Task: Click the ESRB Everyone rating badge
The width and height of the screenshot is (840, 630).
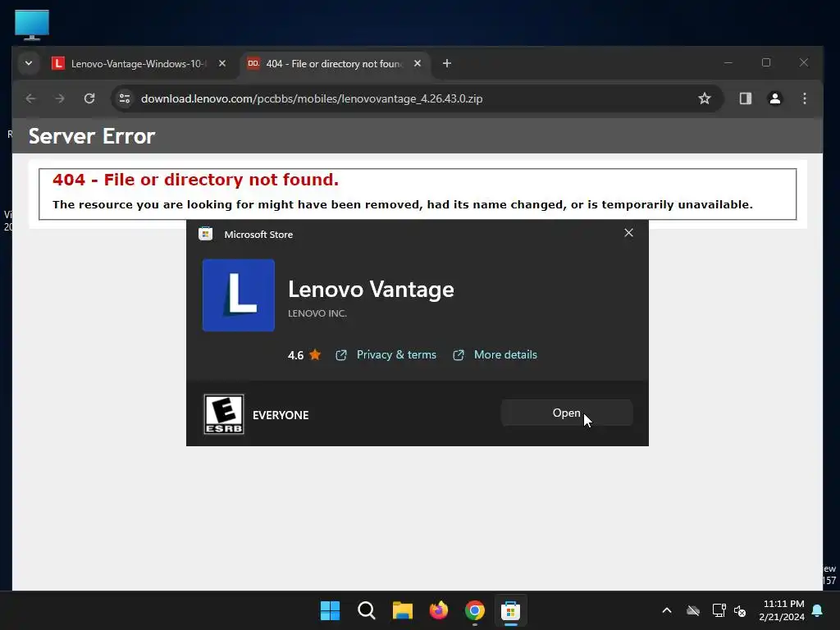Action: pos(224,414)
